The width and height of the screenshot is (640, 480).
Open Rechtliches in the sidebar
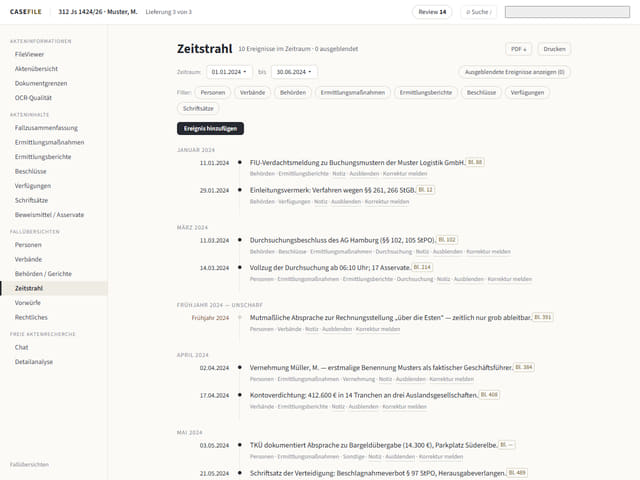tap(31, 317)
